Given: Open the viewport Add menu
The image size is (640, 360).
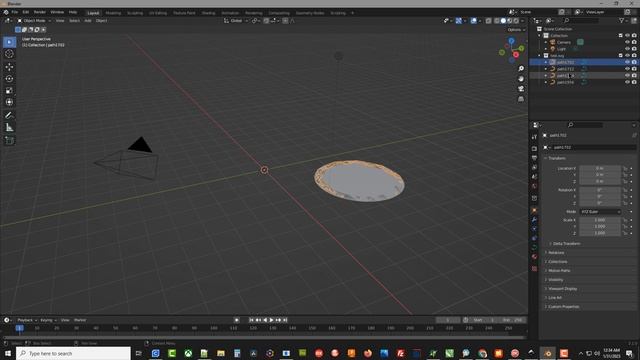Looking at the screenshot, I should 88,20.
